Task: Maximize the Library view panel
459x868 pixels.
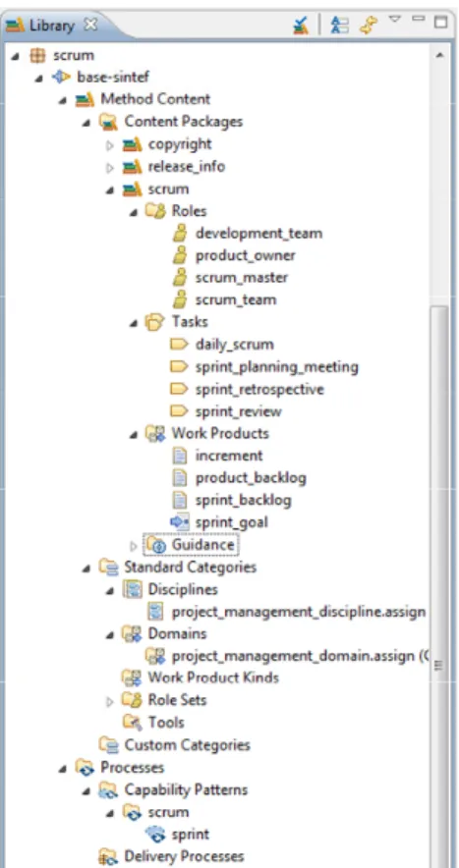Action: pos(440,22)
